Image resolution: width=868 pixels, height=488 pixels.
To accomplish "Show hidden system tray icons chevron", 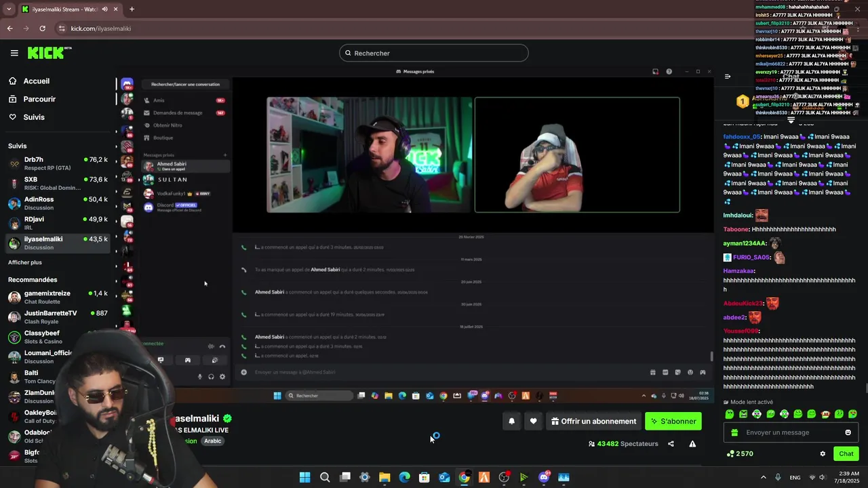I will point(763,477).
